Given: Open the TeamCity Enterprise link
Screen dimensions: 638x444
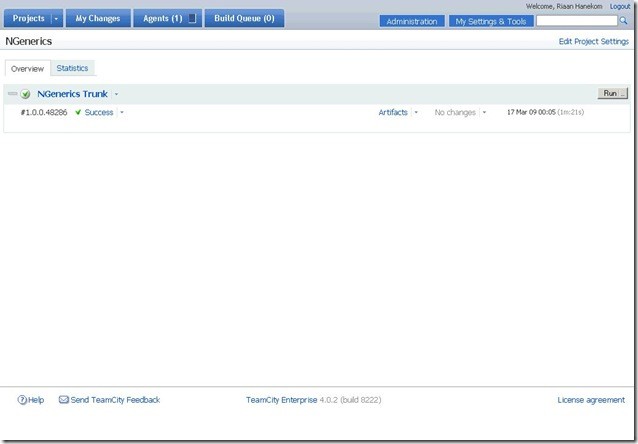Looking at the screenshot, I should pos(282,400).
